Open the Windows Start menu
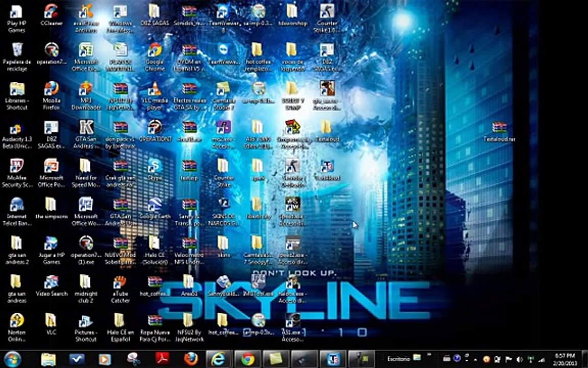Screen dimensions: 588x368 pyautogui.click(x=12, y=359)
